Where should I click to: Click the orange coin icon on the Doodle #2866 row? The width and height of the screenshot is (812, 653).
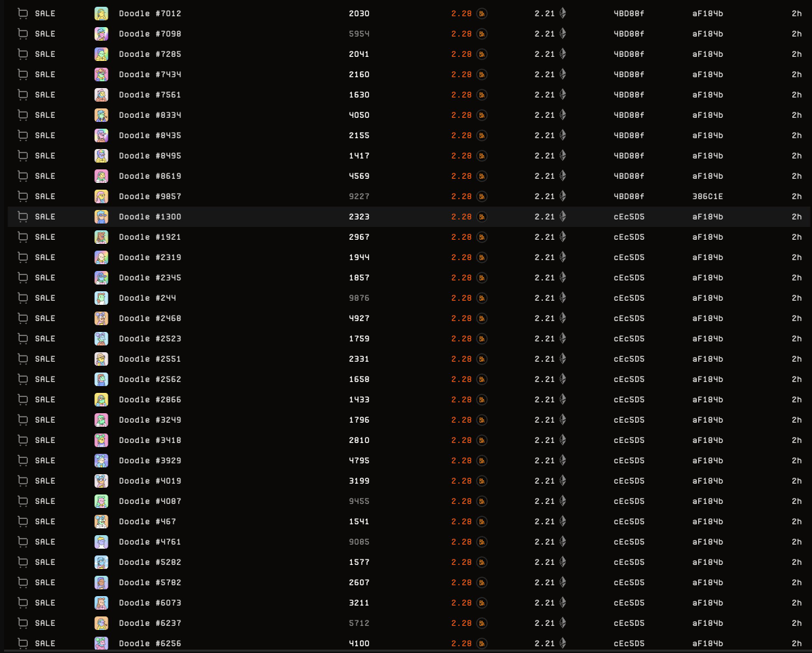coord(482,400)
